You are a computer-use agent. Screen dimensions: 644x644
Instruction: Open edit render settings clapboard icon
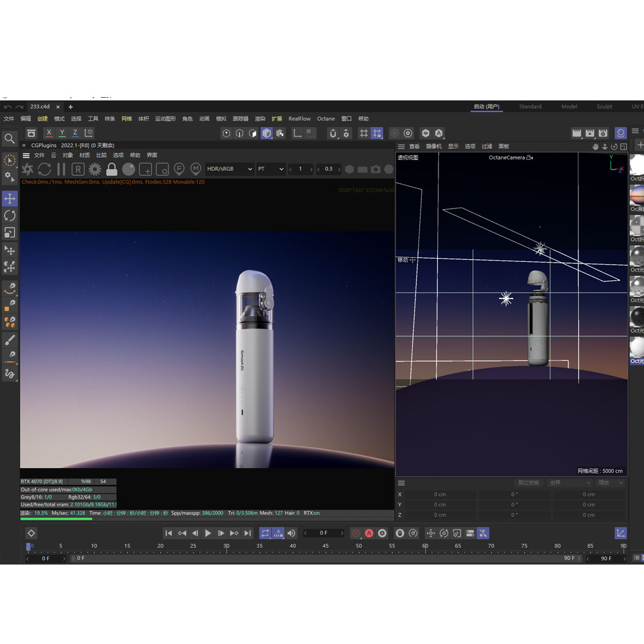pyautogui.click(x=603, y=133)
